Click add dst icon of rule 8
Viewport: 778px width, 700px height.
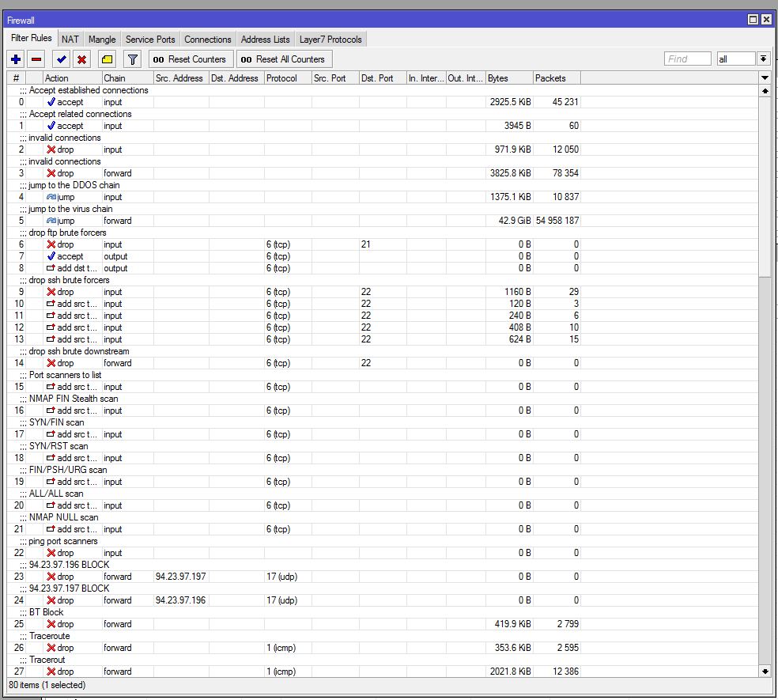coord(51,268)
